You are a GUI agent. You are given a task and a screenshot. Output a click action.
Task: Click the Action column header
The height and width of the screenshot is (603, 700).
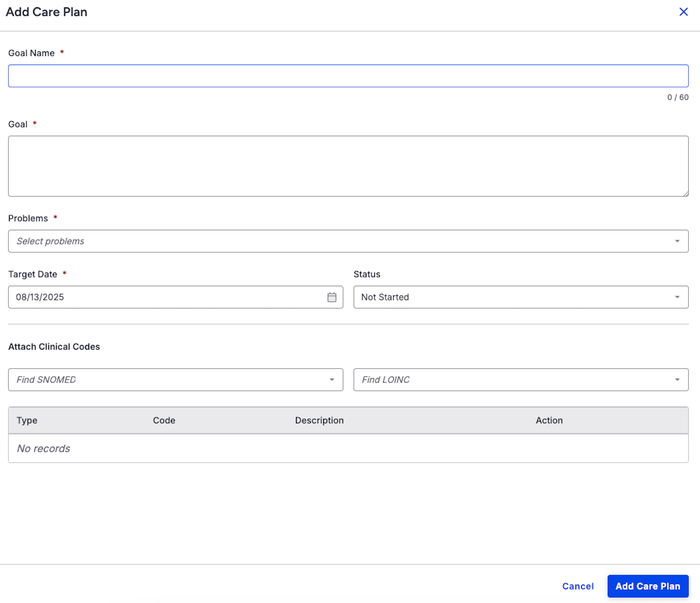[x=548, y=421]
